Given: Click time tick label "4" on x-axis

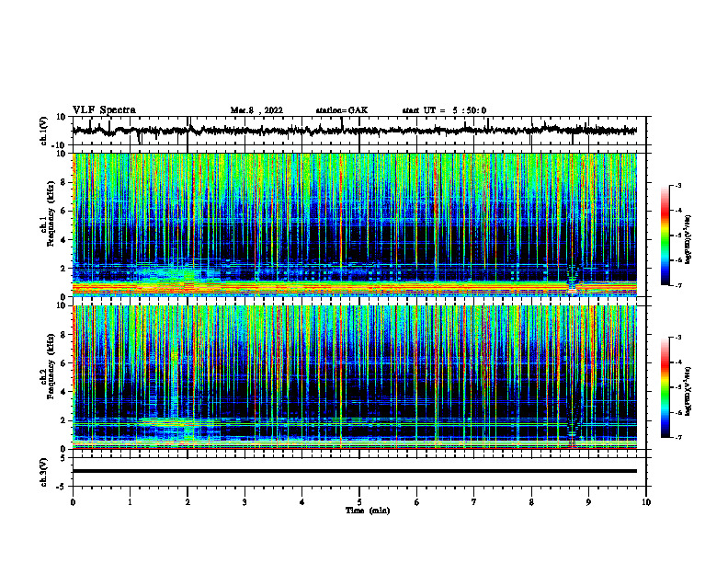Looking at the screenshot, I should [x=302, y=502].
